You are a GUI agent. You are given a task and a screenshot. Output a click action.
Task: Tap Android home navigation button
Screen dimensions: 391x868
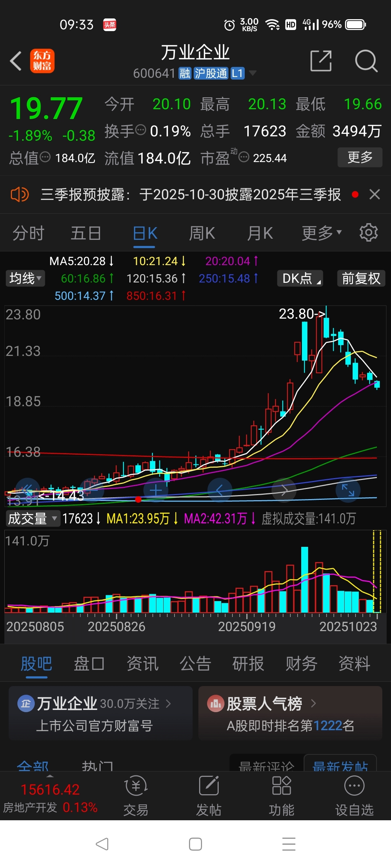(195, 844)
